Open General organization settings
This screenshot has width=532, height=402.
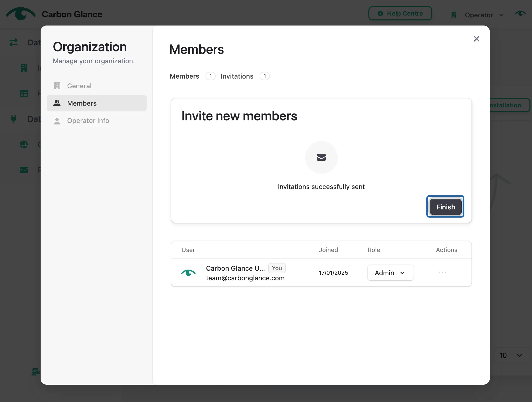click(96, 86)
